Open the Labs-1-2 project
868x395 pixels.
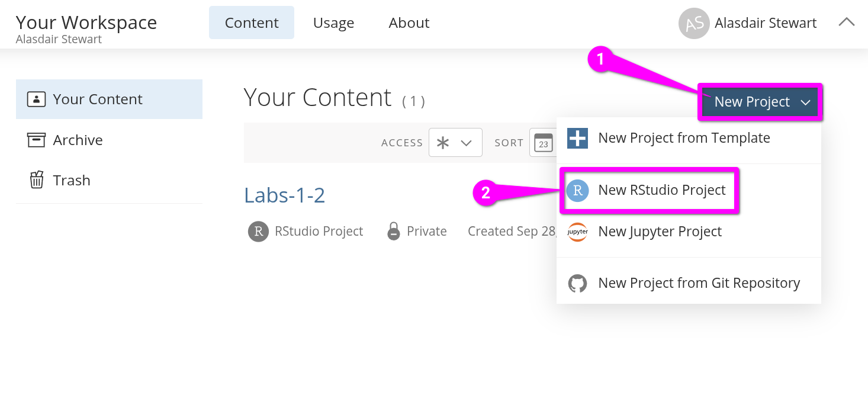point(285,195)
